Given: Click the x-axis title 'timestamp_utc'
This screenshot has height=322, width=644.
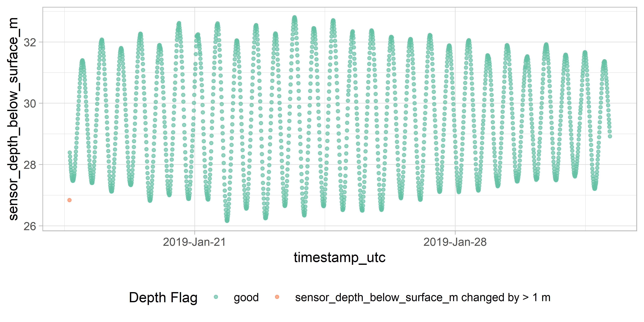Looking at the screenshot, I should [339, 257].
